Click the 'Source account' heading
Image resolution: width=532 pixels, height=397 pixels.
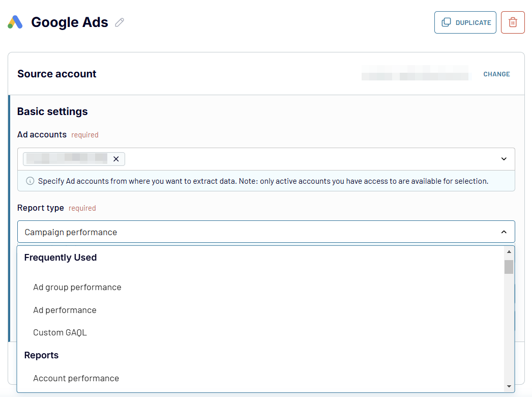[x=56, y=74]
